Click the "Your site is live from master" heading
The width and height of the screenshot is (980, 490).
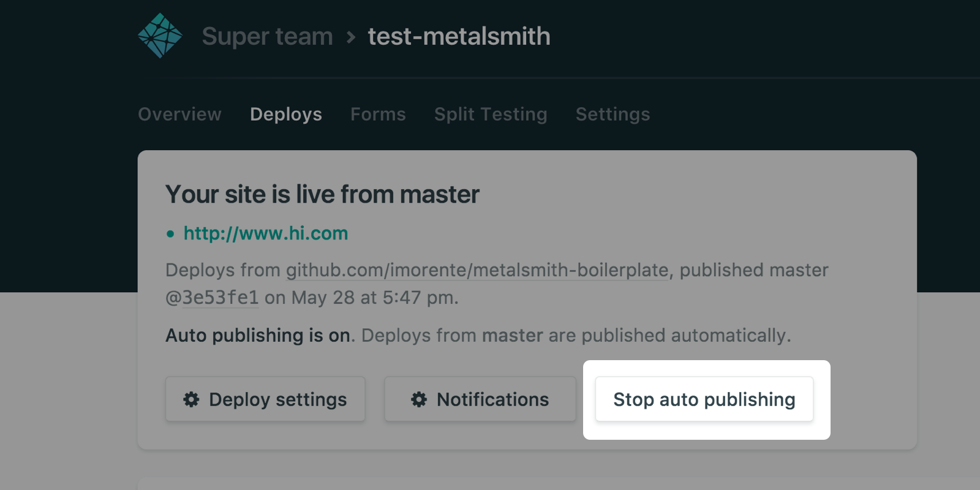click(x=322, y=195)
